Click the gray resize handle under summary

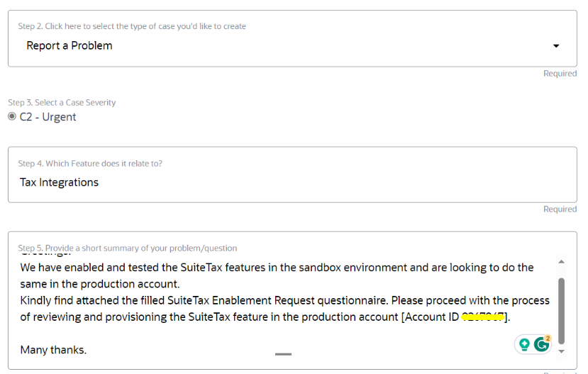283,353
